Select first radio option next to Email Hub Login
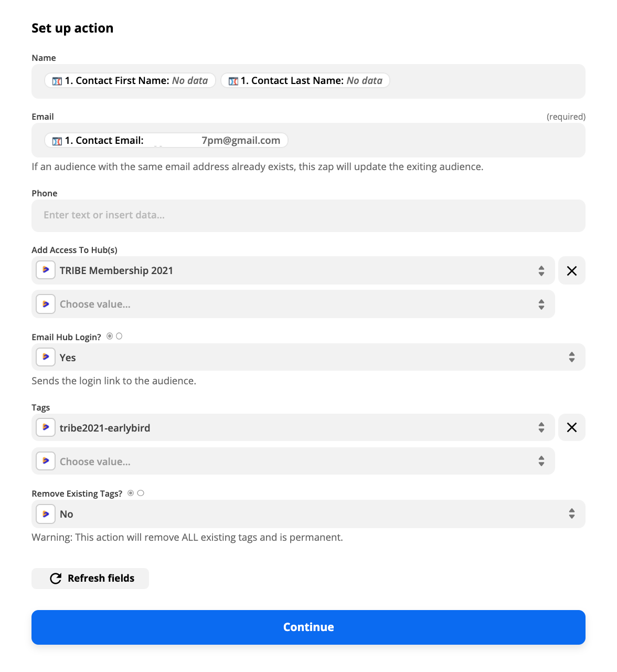Screen dimensions: 617x672 pos(110,336)
